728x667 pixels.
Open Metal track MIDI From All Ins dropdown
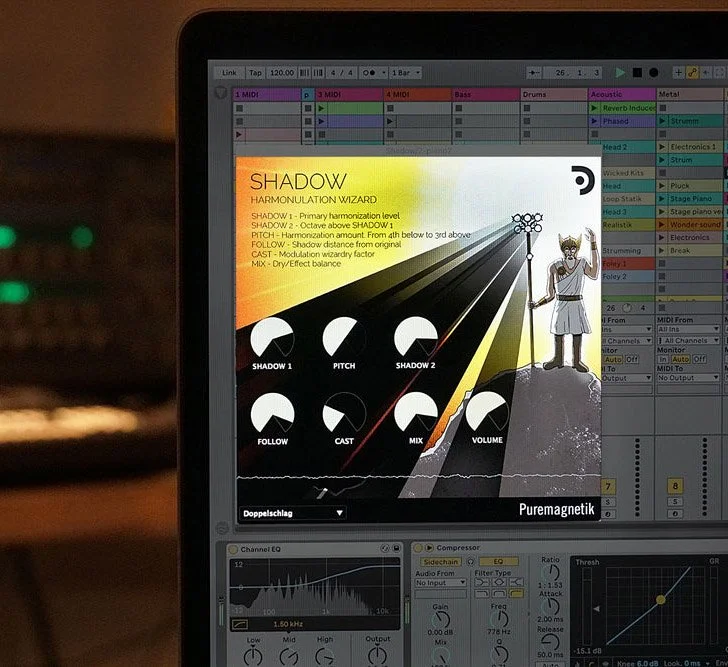point(689,329)
